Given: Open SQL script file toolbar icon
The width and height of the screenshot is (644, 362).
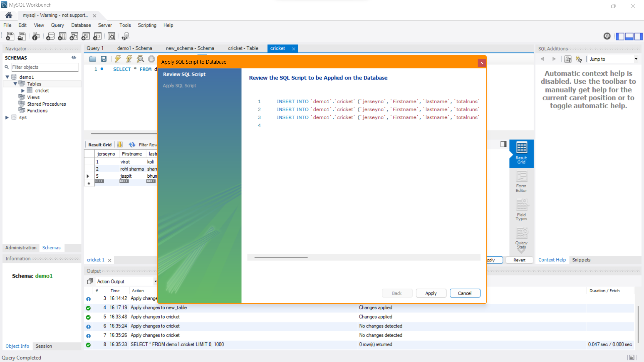Looking at the screenshot, I should [x=22, y=36].
